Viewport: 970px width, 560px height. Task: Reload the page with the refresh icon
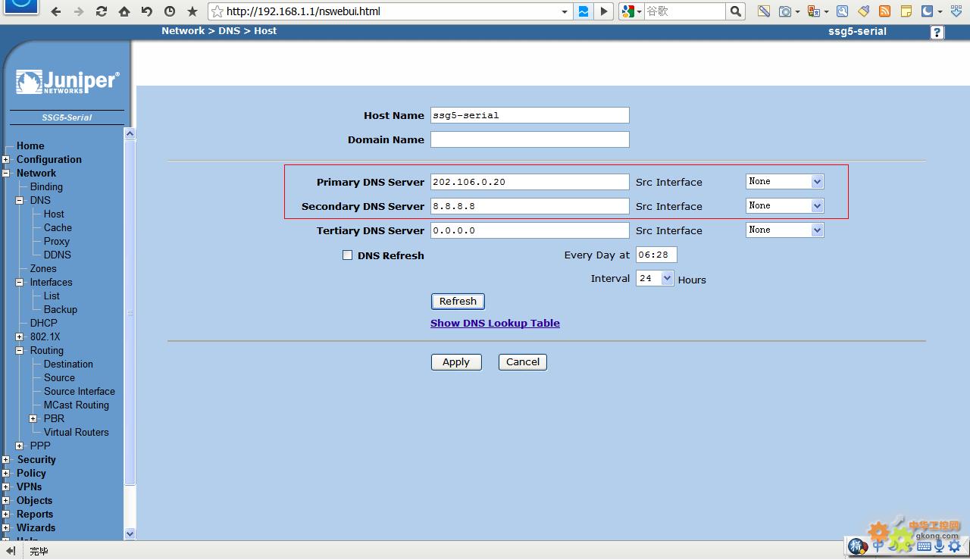102,11
